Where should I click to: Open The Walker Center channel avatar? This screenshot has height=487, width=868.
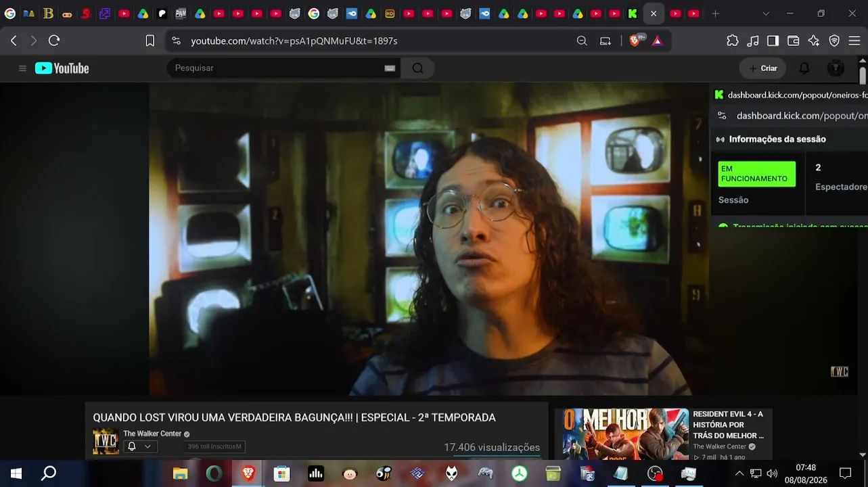point(106,441)
